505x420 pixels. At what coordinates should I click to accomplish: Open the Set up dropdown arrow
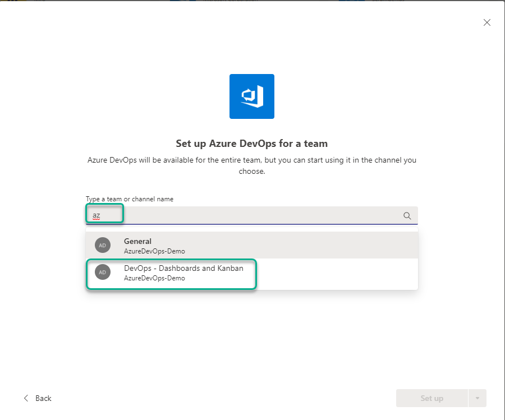[x=478, y=399]
